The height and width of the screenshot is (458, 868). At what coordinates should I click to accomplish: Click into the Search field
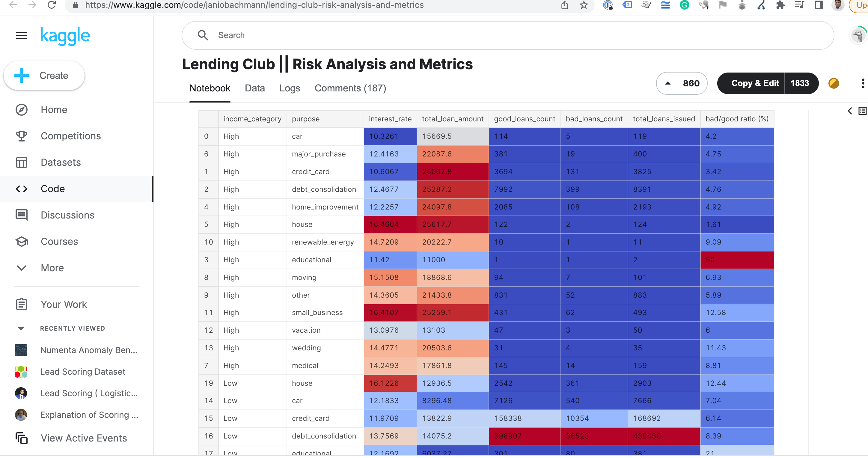[x=508, y=35]
